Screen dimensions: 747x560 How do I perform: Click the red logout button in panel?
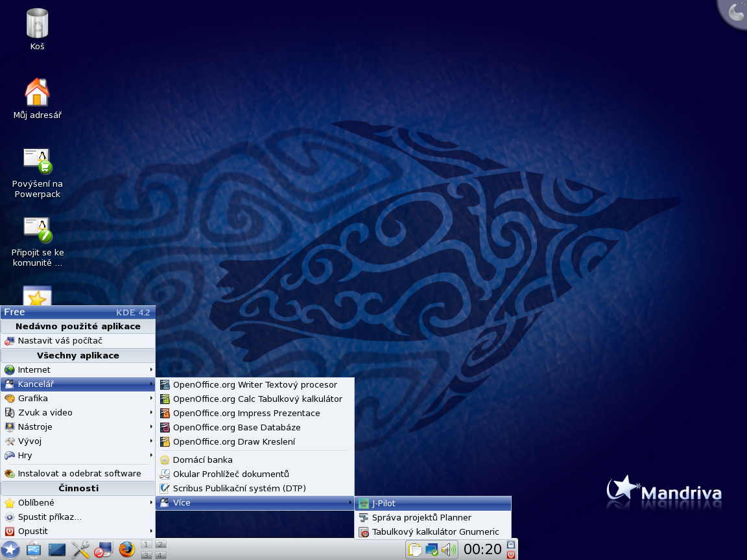pyautogui.click(x=511, y=555)
